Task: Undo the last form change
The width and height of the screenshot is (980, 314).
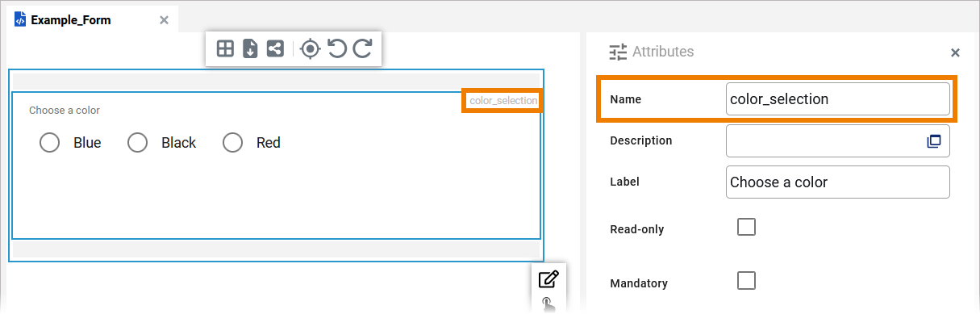Action: pyautogui.click(x=336, y=49)
